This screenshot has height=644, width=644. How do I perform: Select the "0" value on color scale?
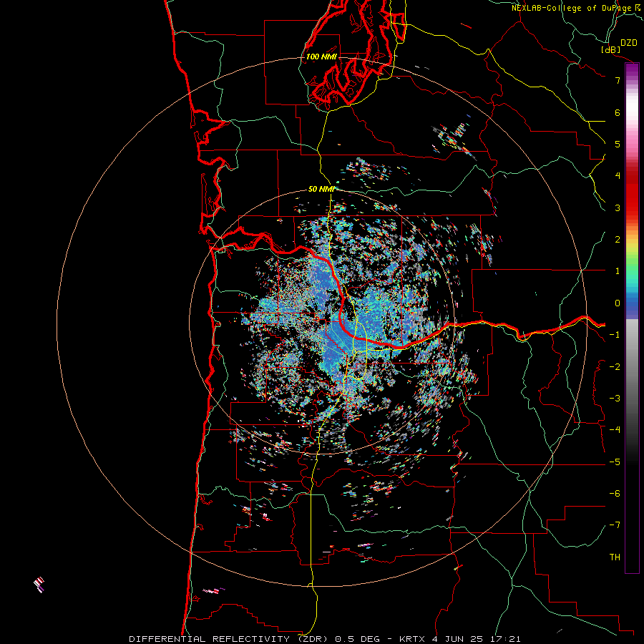(x=618, y=303)
